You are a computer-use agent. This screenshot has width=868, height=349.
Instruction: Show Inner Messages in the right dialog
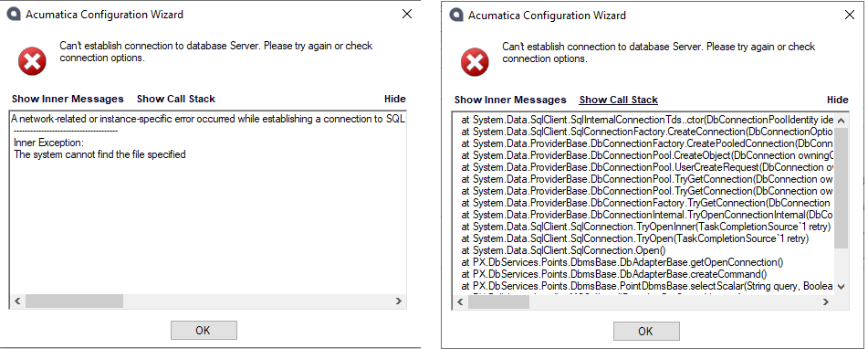click(x=510, y=100)
